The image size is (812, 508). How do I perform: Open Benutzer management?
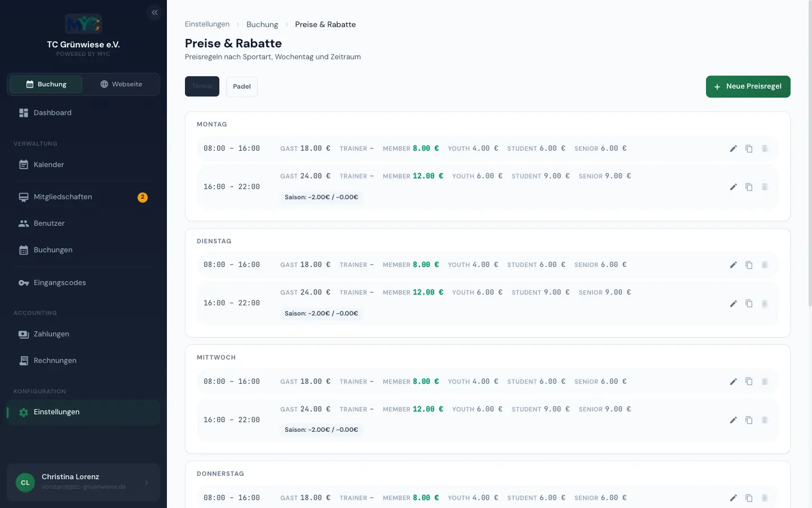click(83, 224)
